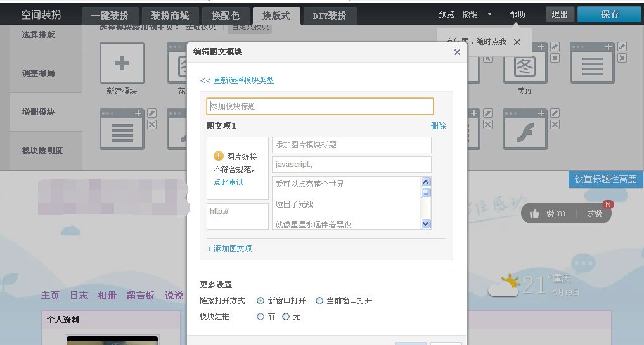Screen dimensions: 644x345
Task: Click the scroll-up arrow of description box
Action: click(426, 182)
